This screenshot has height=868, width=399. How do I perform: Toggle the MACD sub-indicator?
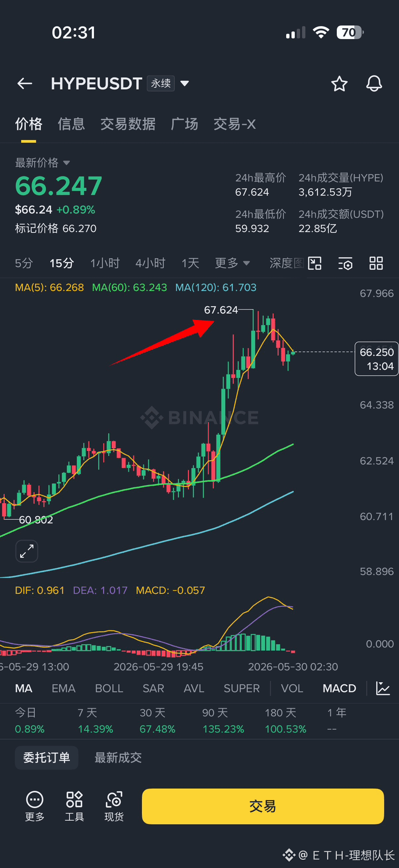(339, 688)
